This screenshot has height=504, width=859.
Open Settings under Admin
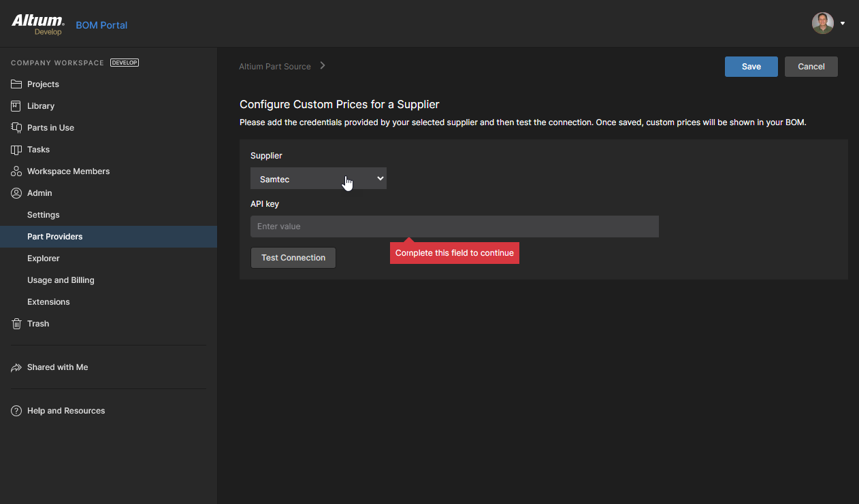coord(44,215)
